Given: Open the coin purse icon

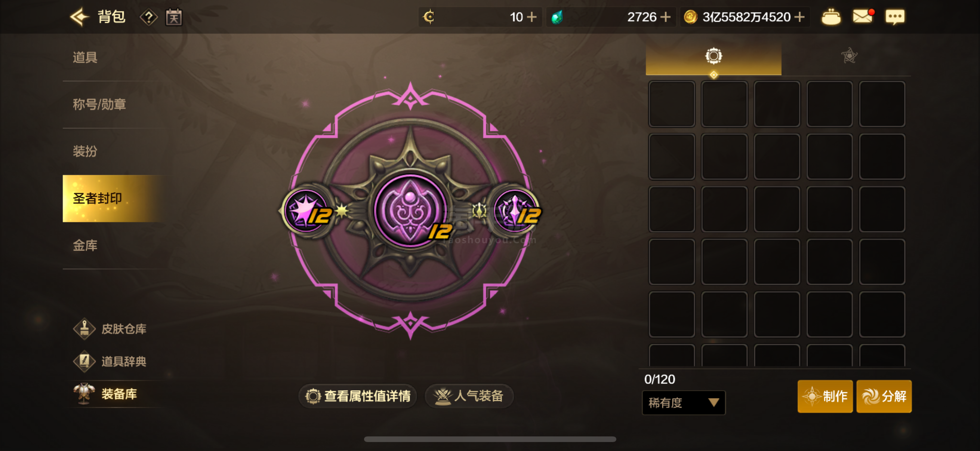Looking at the screenshot, I should [831, 17].
